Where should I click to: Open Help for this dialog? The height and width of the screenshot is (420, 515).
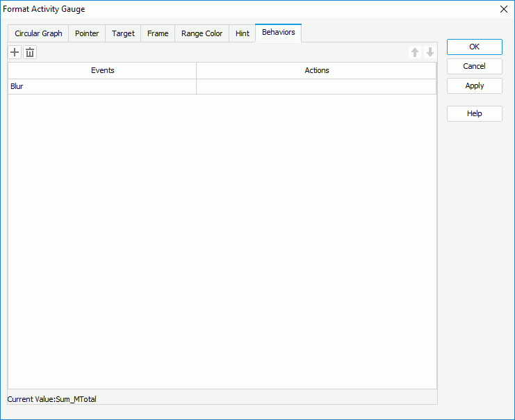pyautogui.click(x=474, y=113)
